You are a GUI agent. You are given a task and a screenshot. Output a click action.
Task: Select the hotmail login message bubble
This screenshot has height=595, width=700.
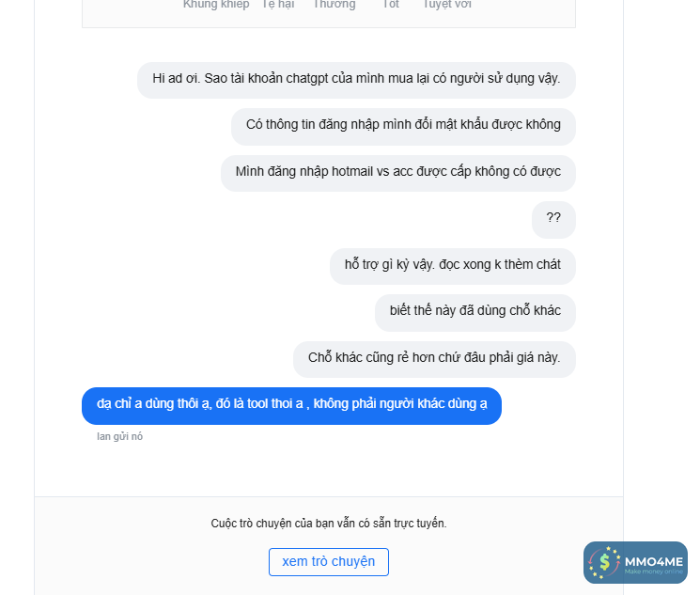397,172
